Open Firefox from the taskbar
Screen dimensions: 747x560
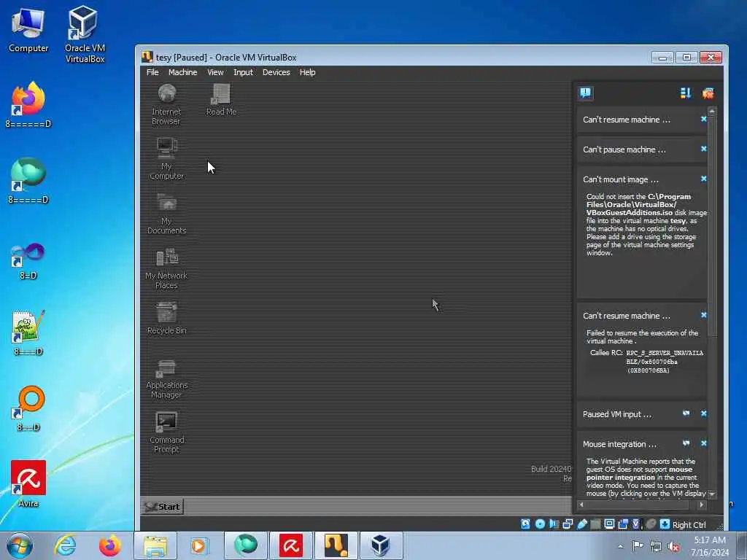(x=110, y=545)
